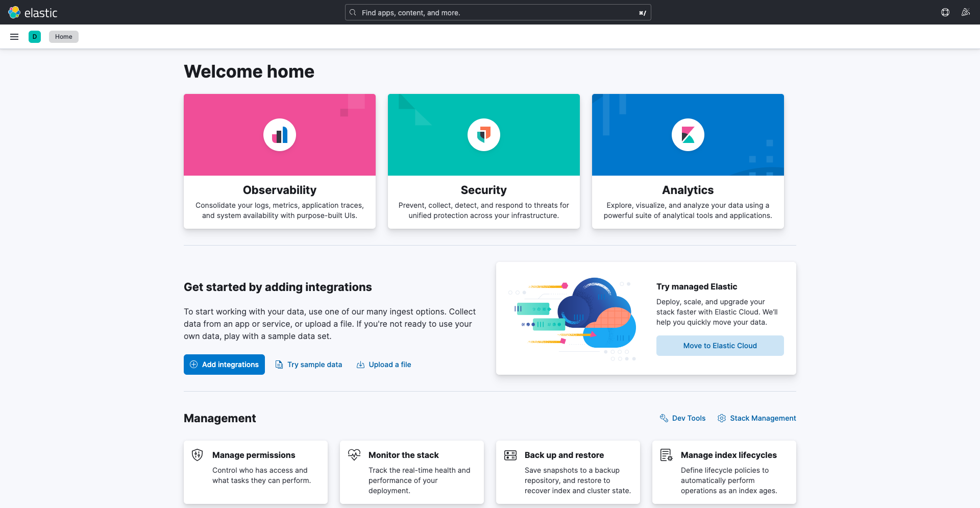Open the Analytics card title
Image resolution: width=980 pixels, height=508 pixels.
click(x=688, y=190)
